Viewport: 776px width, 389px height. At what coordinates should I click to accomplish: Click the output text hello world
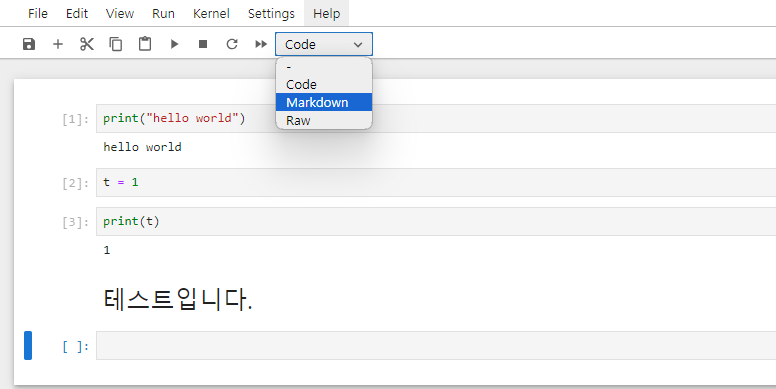point(143,147)
